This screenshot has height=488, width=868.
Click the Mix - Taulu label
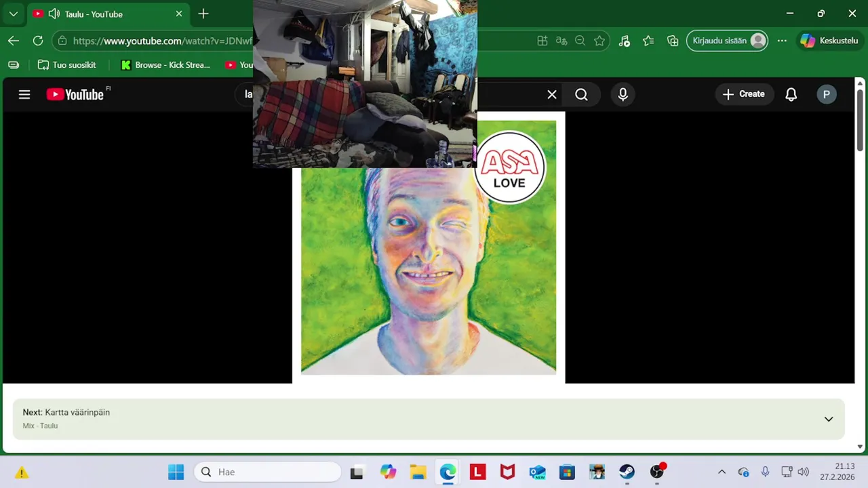[40, 426]
